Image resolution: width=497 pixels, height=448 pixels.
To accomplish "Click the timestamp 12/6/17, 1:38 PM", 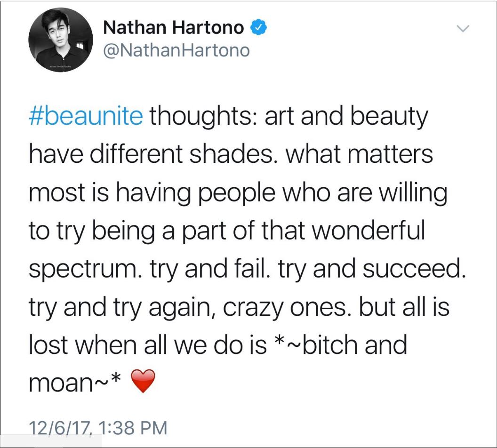I will (98, 428).
